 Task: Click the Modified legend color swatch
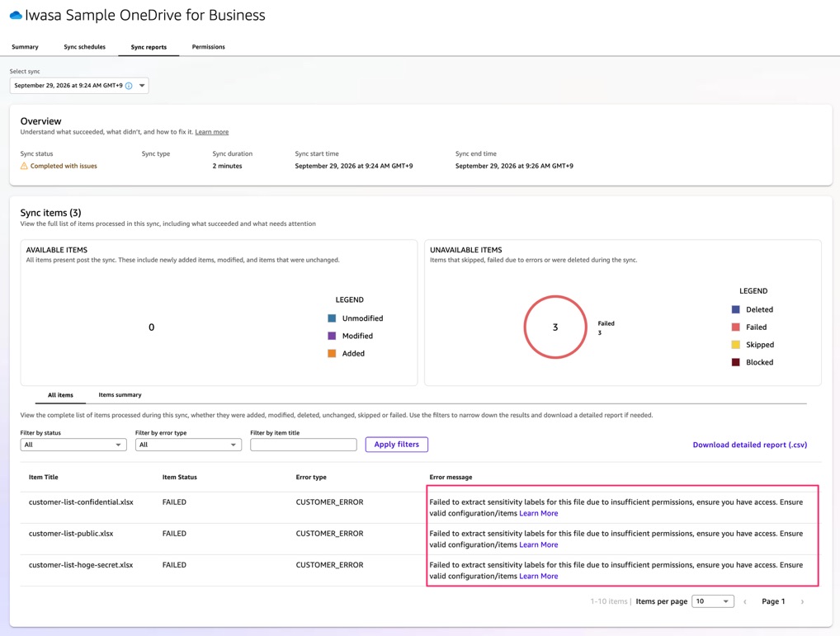(332, 337)
